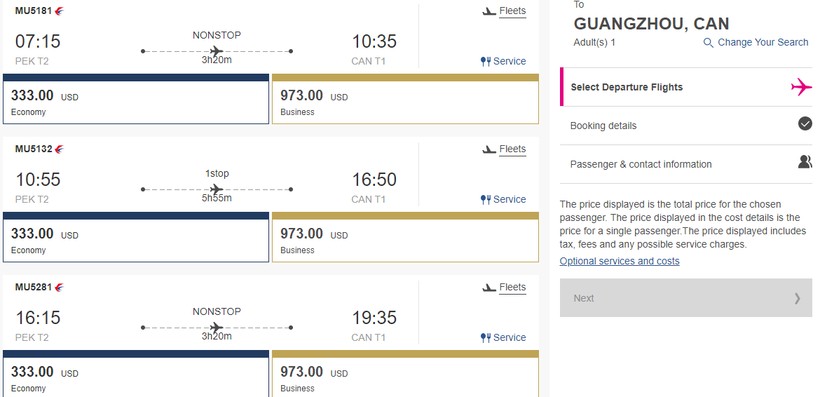Click the pink airplane icon in Select Departure Flights
The height and width of the screenshot is (397, 820).
[801, 87]
